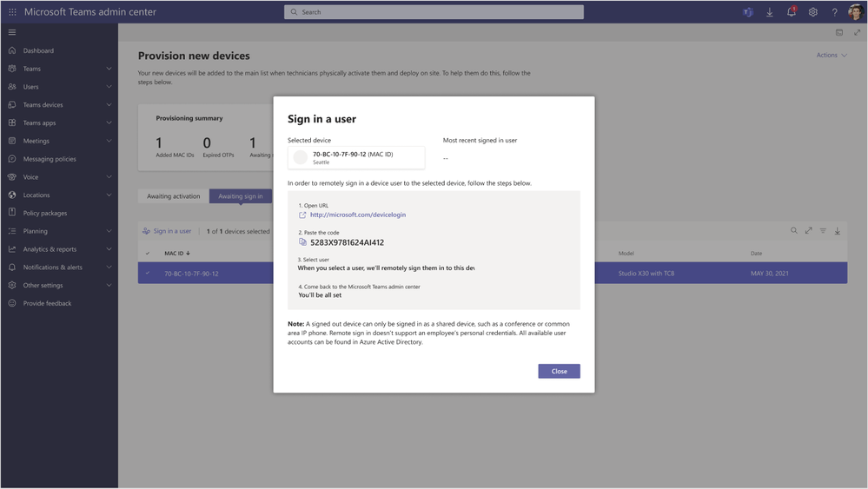Screen dimensions: 868x489
Task: Open the notifications bell
Action: pyautogui.click(x=792, y=11)
